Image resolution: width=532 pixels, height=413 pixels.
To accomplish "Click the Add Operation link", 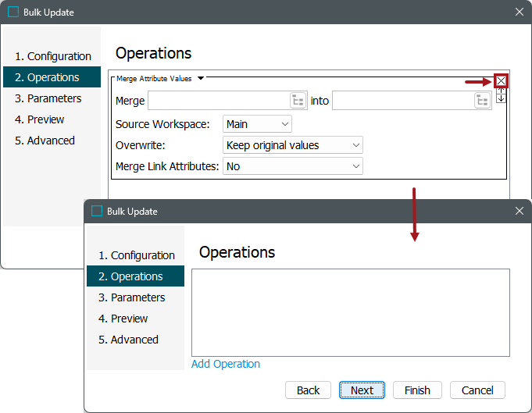I will (226, 364).
